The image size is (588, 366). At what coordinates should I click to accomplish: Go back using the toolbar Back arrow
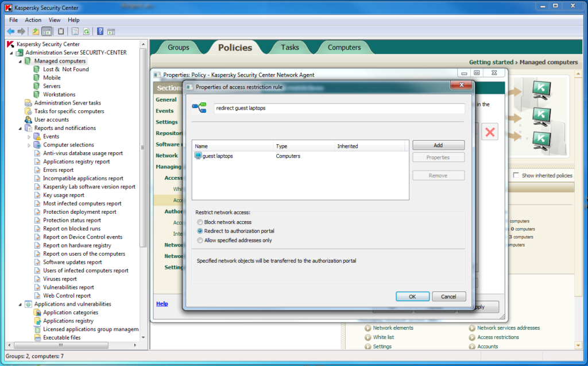[10, 32]
